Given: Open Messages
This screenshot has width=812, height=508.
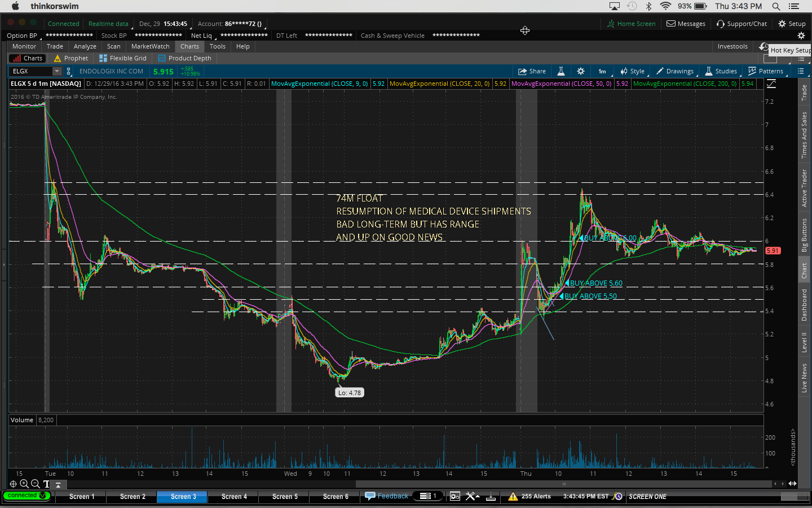Looking at the screenshot, I should point(686,24).
